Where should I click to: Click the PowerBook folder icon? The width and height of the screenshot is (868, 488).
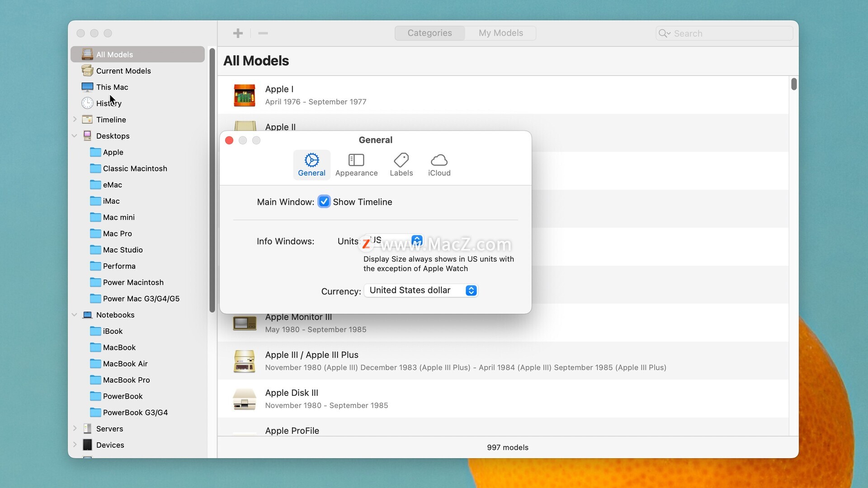pyautogui.click(x=95, y=396)
